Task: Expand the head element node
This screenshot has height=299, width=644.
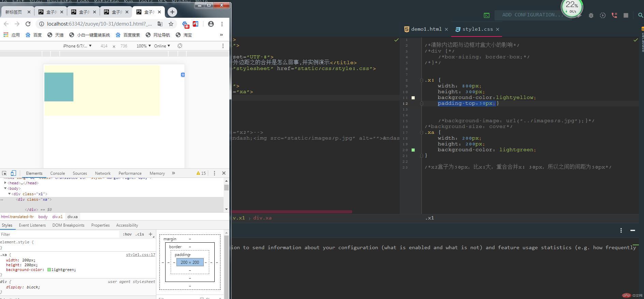Action: pyautogui.click(x=5, y=183)
